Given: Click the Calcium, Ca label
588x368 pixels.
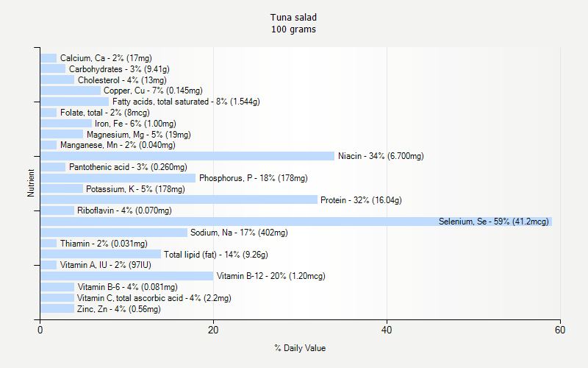Looking at the screenshot, I should [x=106, y=58].
